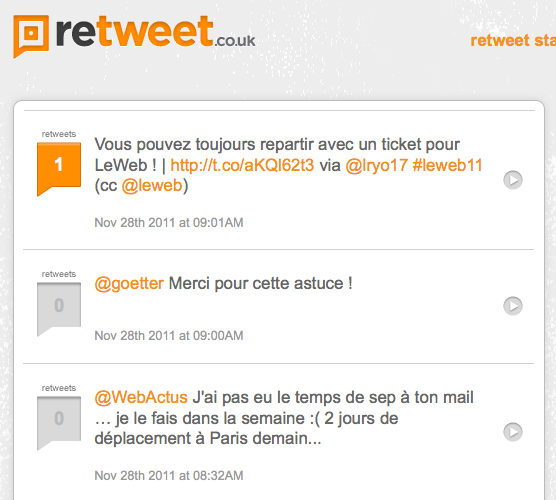Click the grey retweet badge on the @goetter tweet
The height and width of the screenshot is (500, 556).
(59, 309)
